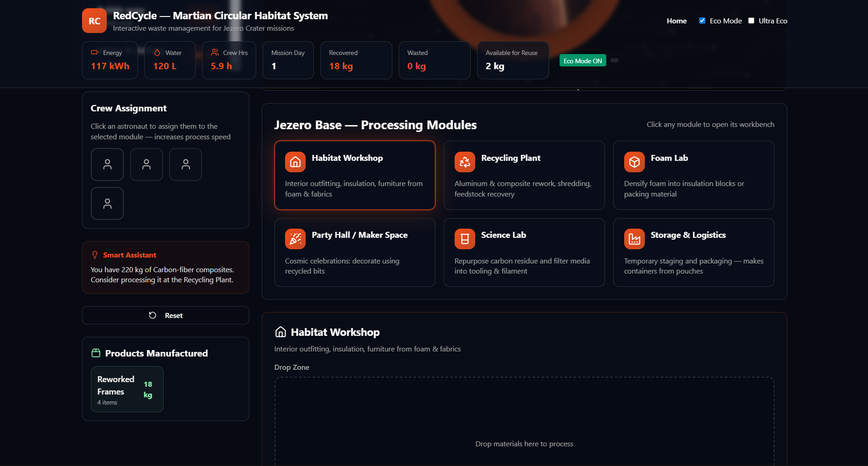
Task: Go to the Home menu link
Action: [x=676, y=21]
